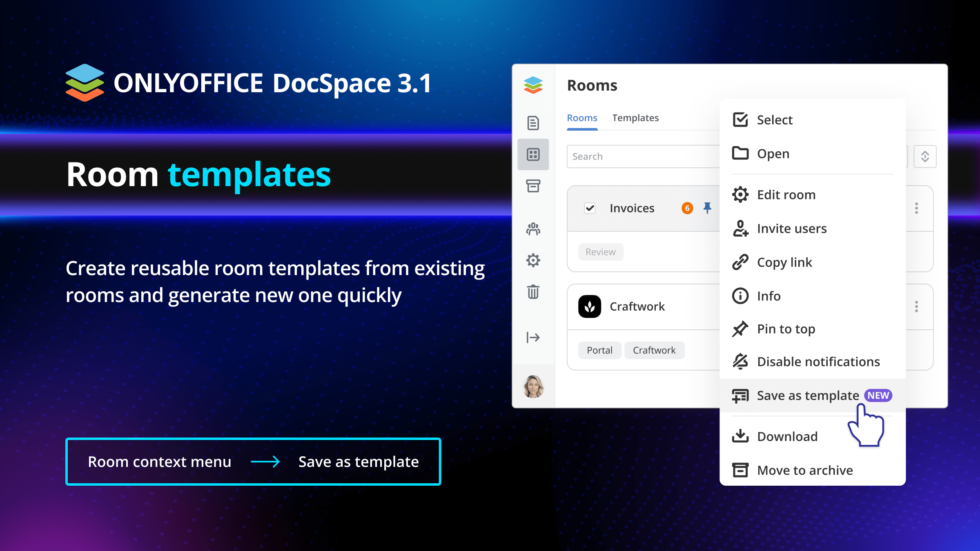Open Documents section in sidebar
This screenshot has height=551, width=980.
coord(533,123)
